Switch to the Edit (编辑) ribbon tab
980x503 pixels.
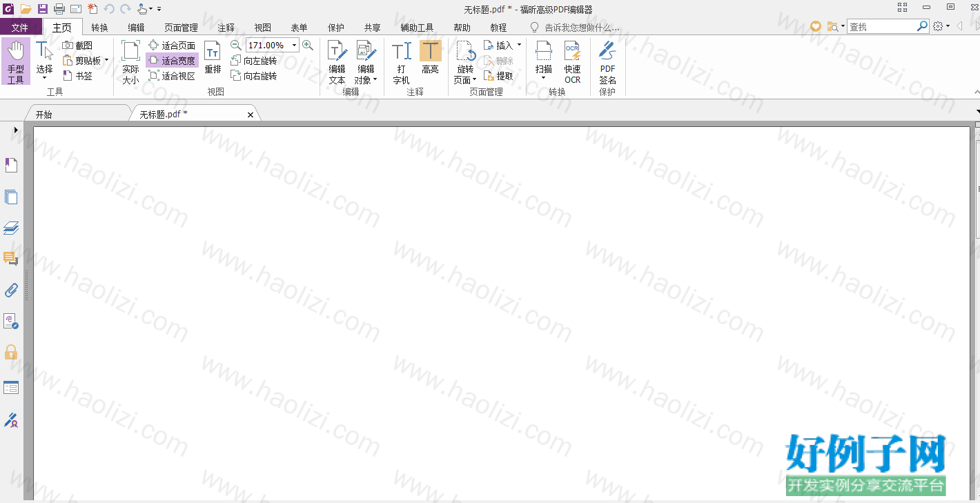(136, 28)
